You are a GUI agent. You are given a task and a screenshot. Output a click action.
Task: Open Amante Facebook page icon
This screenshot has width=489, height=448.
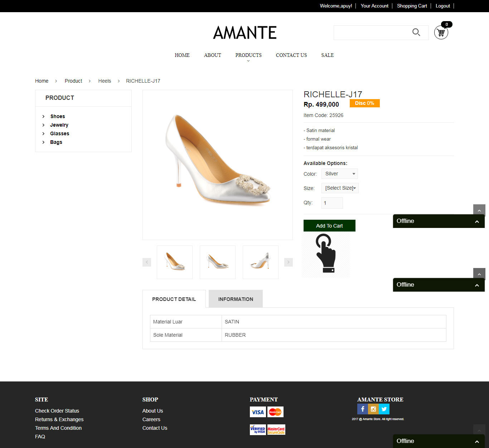pos(363,409)
